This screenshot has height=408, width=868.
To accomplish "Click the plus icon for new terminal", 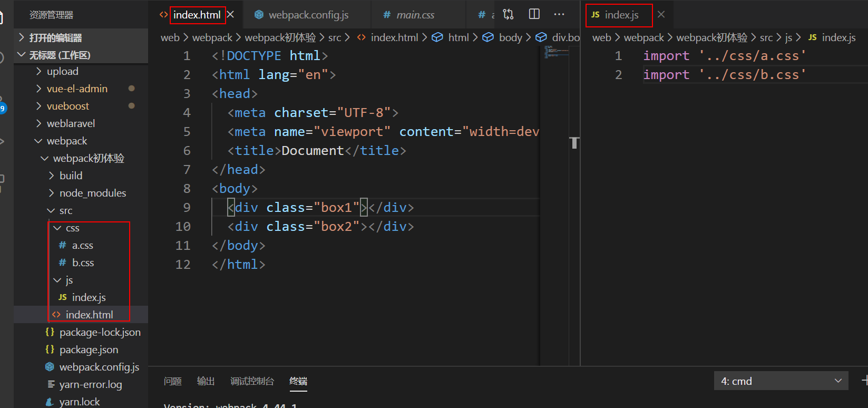I will tap(864, 380).
